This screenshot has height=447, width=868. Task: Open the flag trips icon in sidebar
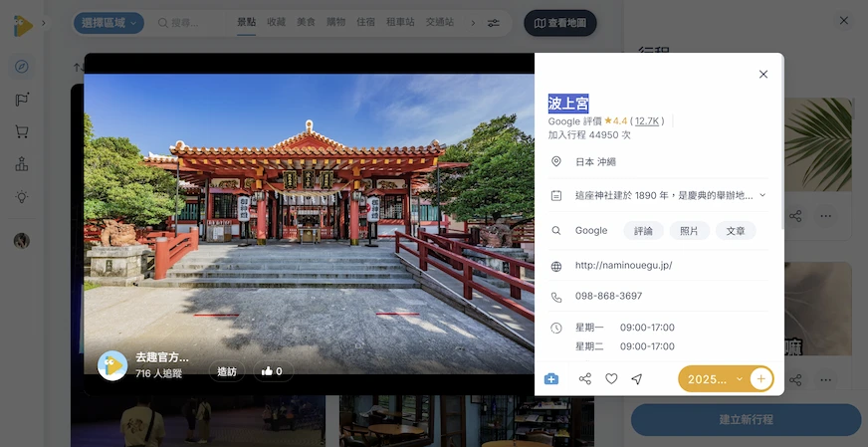[x=22, y=100]
